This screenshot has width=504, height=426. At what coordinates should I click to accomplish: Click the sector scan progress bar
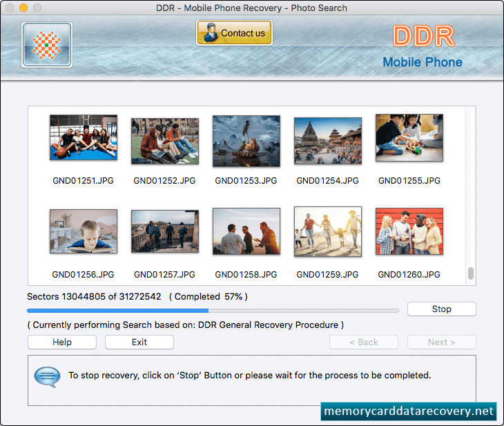213,311
